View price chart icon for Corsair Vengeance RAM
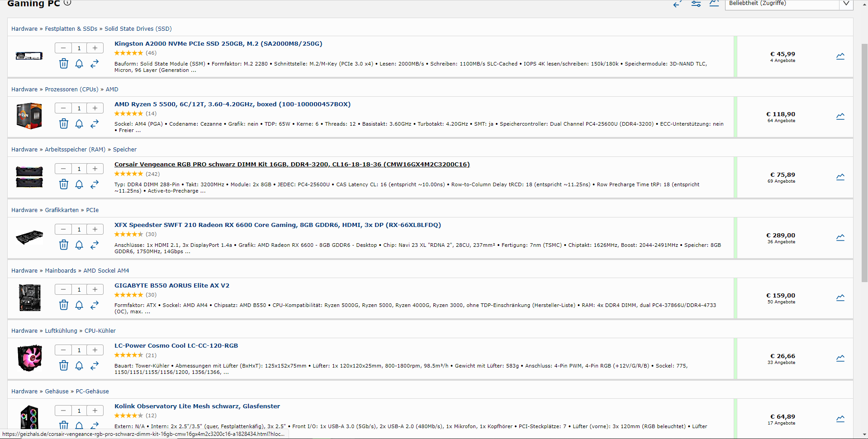868x439 pixels. click(840, 177)
